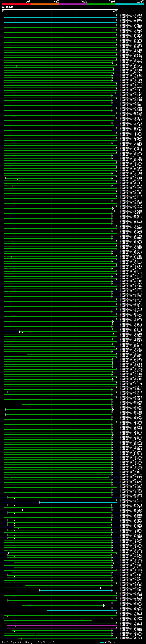Viewport: 146px width, 644px height.
Task: Pick the UniRef100_C5YFI5 entry
Action: click(131, 85)
